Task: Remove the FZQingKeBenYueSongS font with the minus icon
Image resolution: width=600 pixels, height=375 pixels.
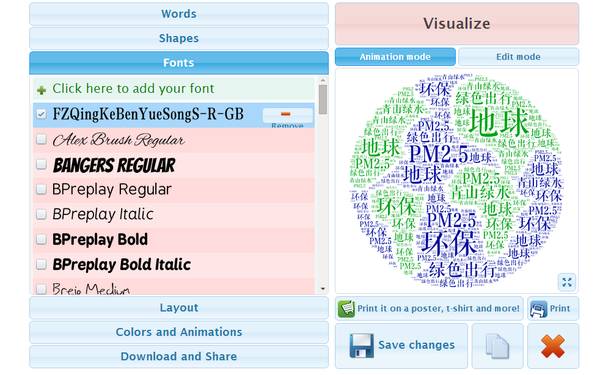Action: 286,114
